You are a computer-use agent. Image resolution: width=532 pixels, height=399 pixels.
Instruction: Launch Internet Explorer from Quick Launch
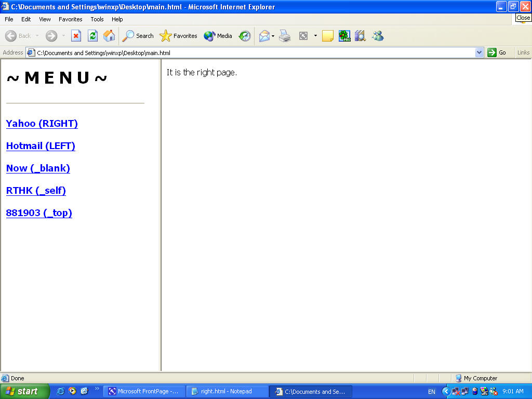click(60, 391)
